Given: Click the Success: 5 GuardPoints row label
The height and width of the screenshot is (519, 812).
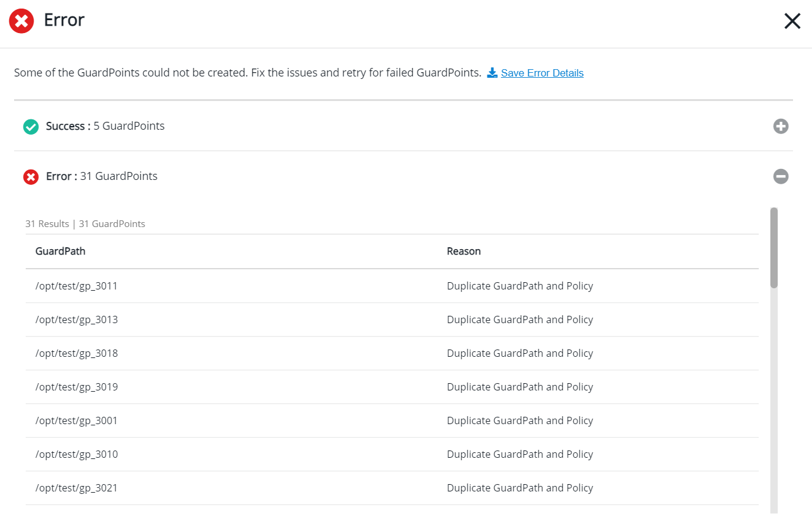Looking at the screenshot, I should coord(105,126).
